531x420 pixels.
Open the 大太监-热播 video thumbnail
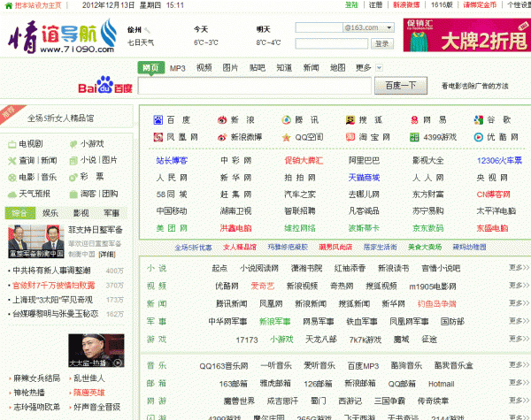pyautogui.click(x=96, y=351)
